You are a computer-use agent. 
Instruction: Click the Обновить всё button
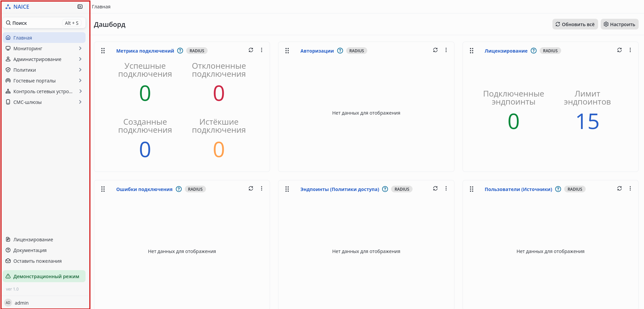coord(575,24)
